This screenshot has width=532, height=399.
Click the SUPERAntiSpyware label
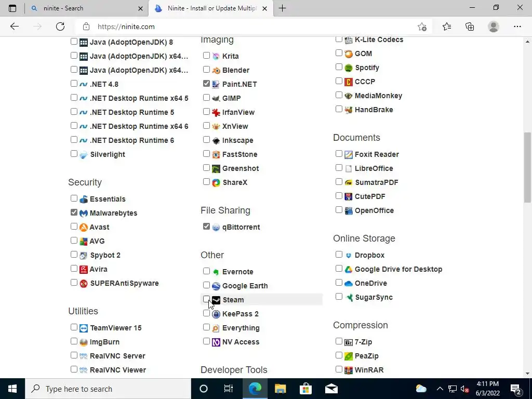[x=124, y=283]
